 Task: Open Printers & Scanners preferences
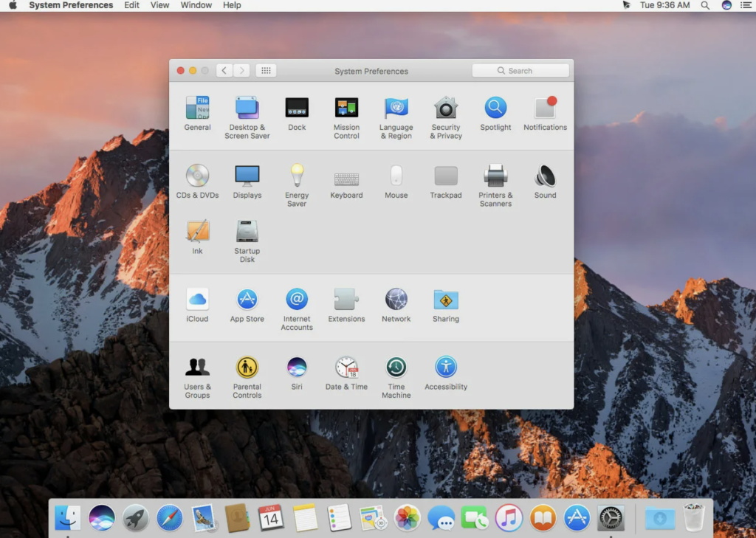[x=495, y=185]
